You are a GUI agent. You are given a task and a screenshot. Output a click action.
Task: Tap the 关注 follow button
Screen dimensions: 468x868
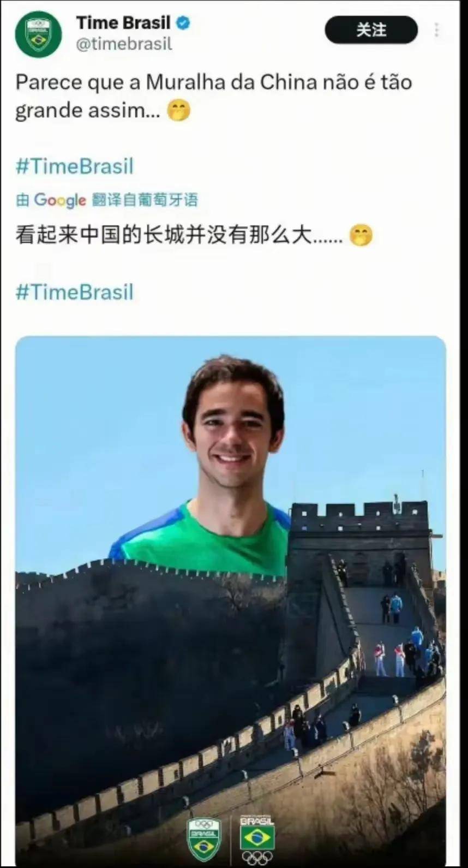tap(371, 30)
